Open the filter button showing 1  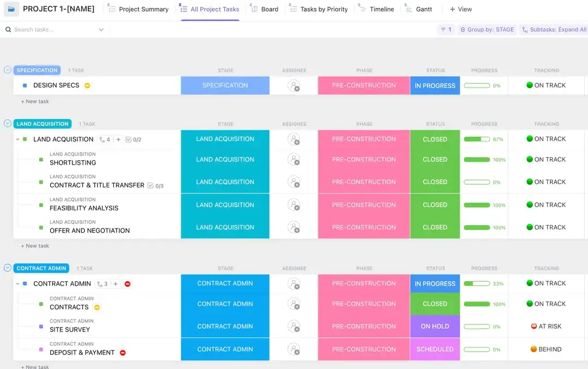tap(446, 29)
